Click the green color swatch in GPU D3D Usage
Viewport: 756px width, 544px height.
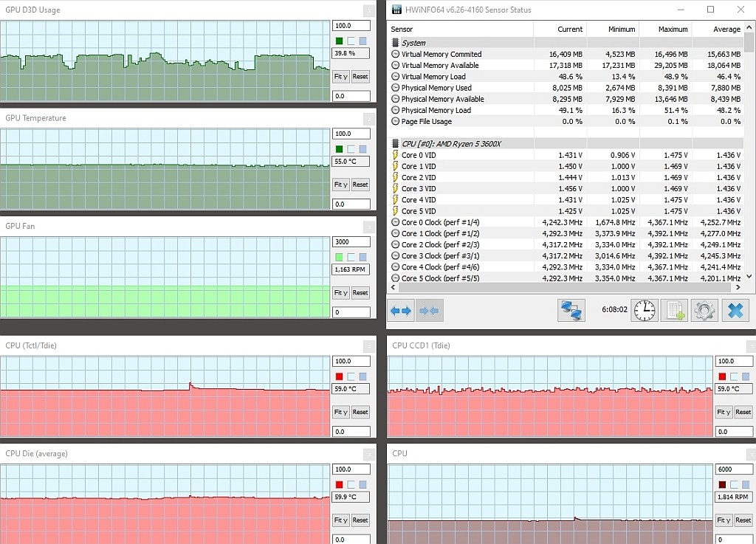click(x=339, y=41)
